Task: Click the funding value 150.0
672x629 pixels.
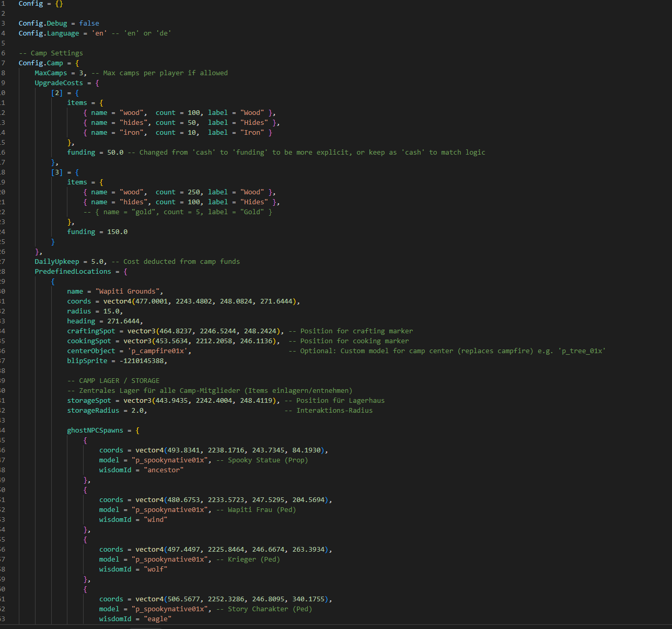Action: coord(117,232)
